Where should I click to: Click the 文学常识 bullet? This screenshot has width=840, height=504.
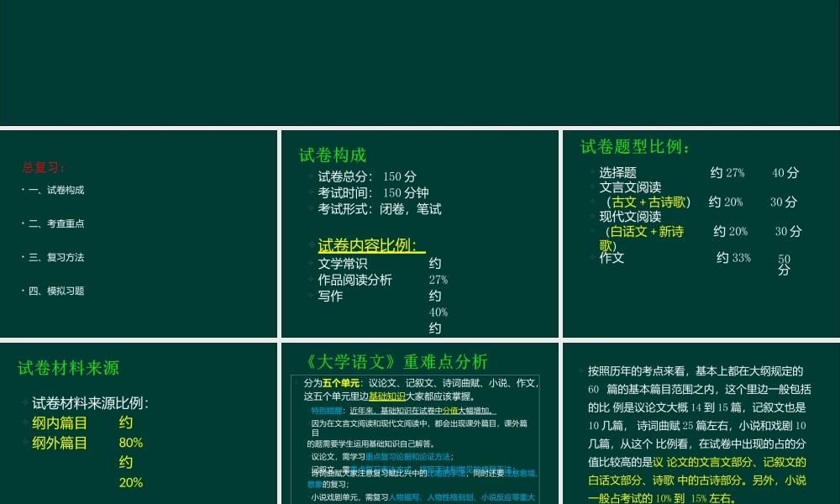343,264
